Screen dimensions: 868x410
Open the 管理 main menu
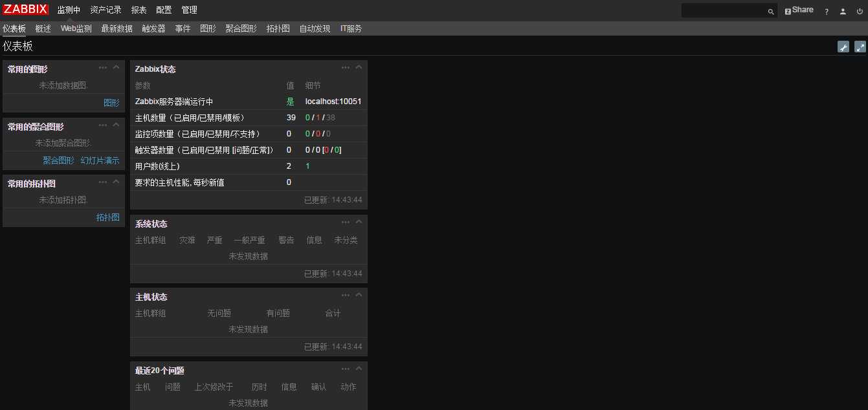point(189,10)
